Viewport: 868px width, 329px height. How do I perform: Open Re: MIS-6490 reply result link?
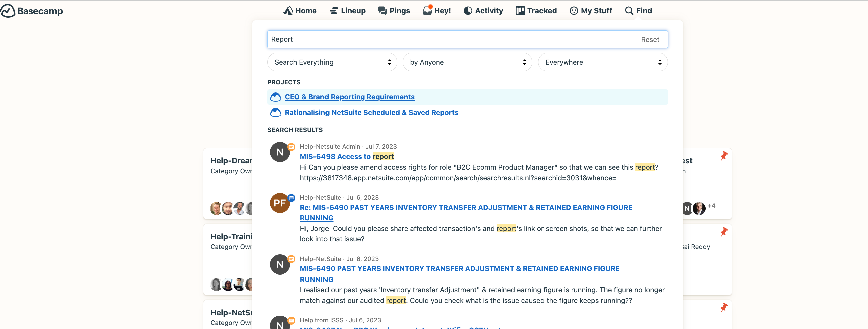pos(466,213)
